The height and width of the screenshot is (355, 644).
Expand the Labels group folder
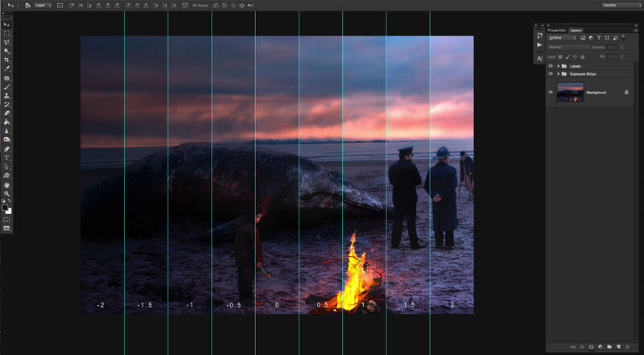click(x=559, y=66)
